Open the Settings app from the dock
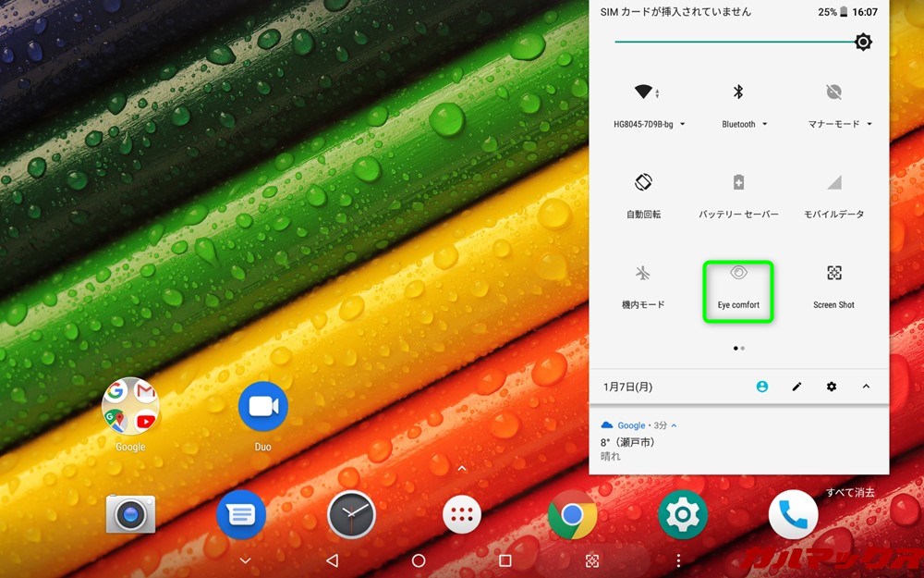The width and height of the screenshot is (924, 578). click(682, 514)
